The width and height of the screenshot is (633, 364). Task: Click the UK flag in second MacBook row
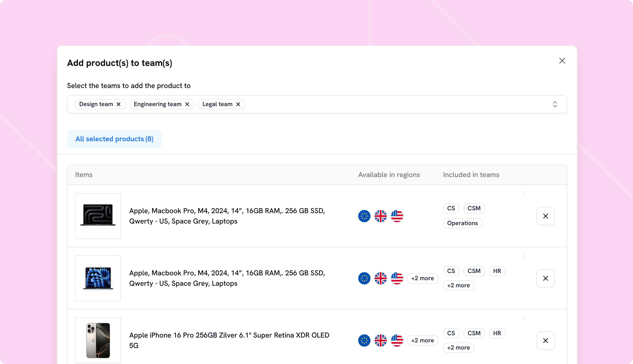[x=381, y=278]
